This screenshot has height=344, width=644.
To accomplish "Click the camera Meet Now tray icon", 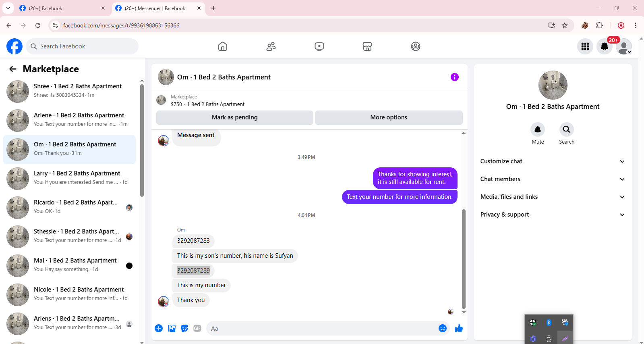I will [x=549, y=338].
